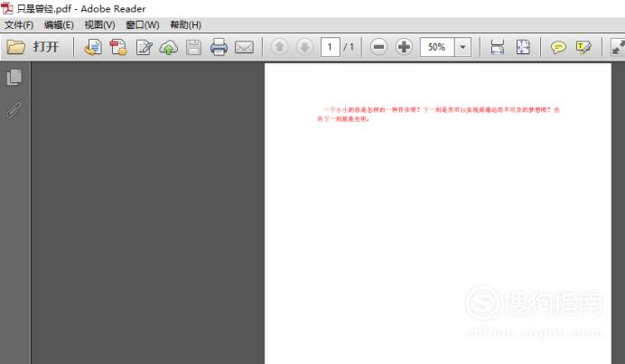Print the document with printer icon
This screenshot has width=625, height=364.
pos(219,47)
